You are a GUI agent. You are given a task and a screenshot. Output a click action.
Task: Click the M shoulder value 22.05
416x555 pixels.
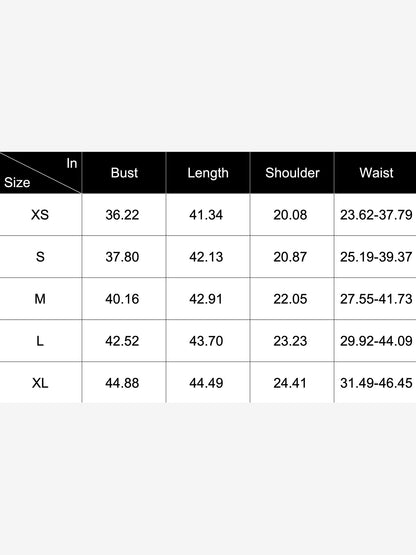(x=290, y=299)
